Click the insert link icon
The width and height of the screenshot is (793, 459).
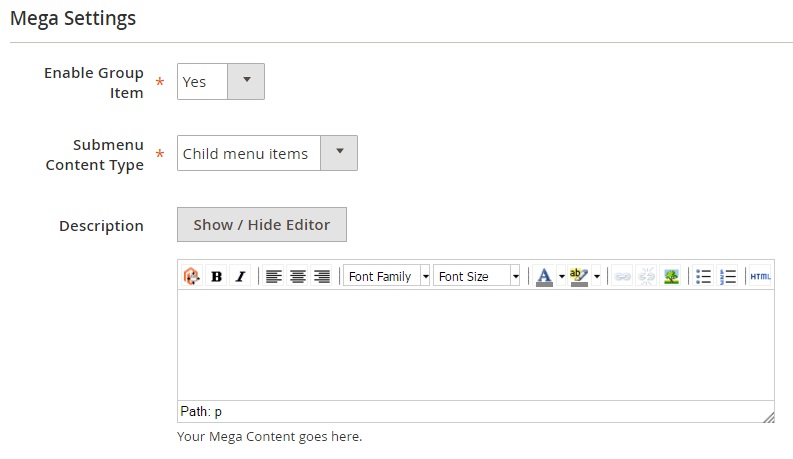(x=623, y=277)
